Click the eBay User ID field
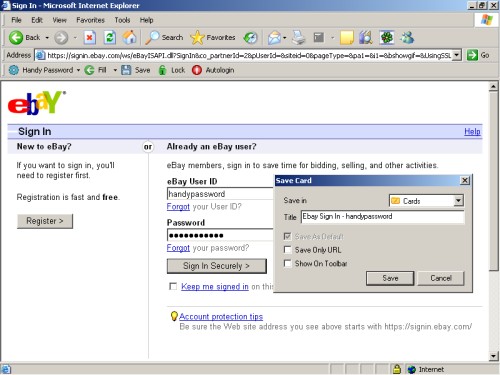500x375 pixels. click(220, 194)
